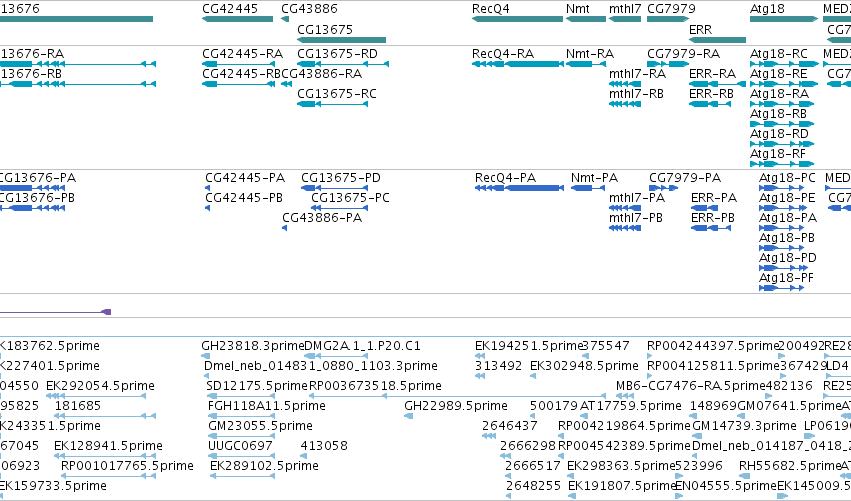Select the ERR-RA transcript label
Image resolution: width=851 pixels, height=501 pixels.
pyautogui.click(x=712, y=74)
